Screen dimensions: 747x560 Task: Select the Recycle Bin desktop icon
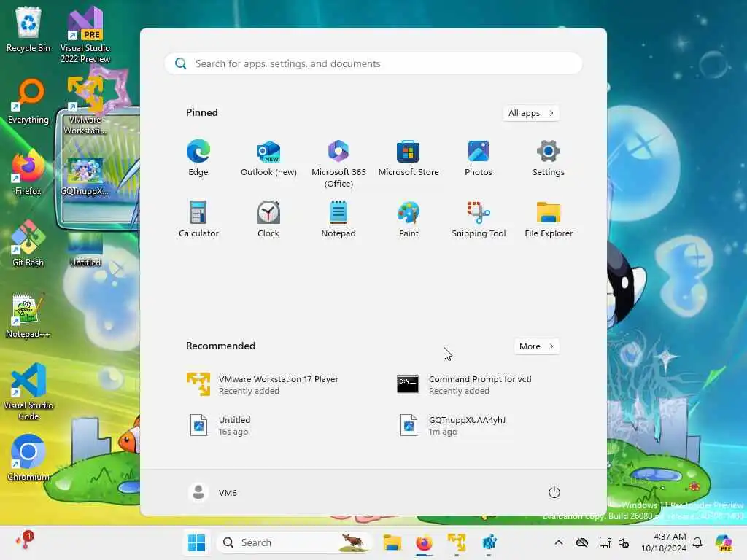28,29
